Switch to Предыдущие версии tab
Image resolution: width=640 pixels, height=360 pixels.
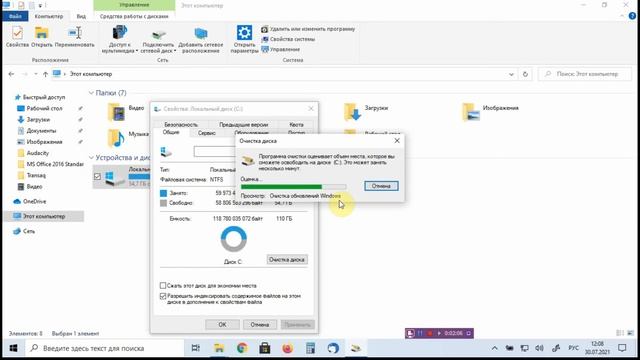pyautogui.click(x=243, y=124)
